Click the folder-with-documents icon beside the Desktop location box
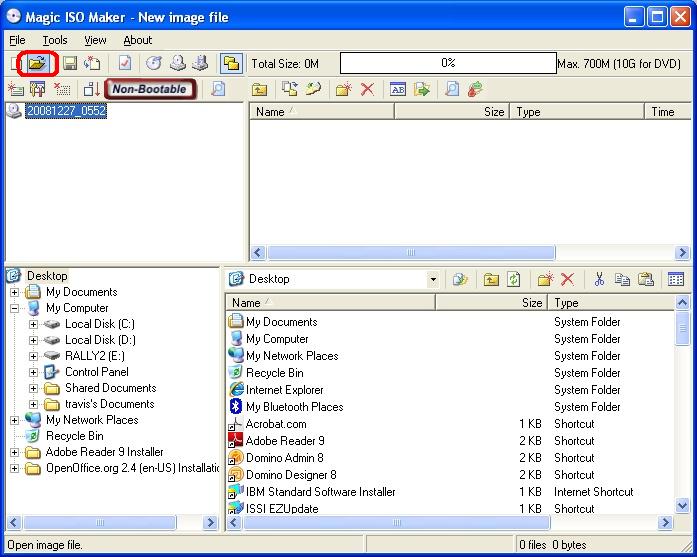Viewport: 697px width, 557px height. [x=460, y=280]
